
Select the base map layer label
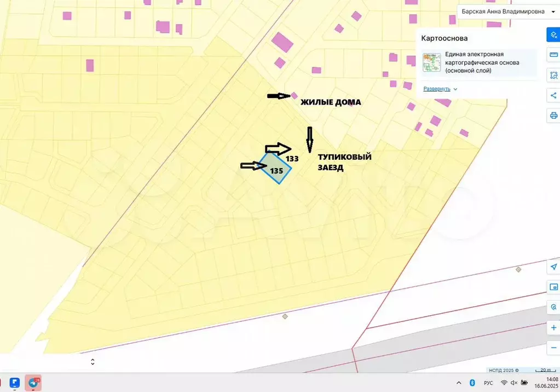coord(482,62)
